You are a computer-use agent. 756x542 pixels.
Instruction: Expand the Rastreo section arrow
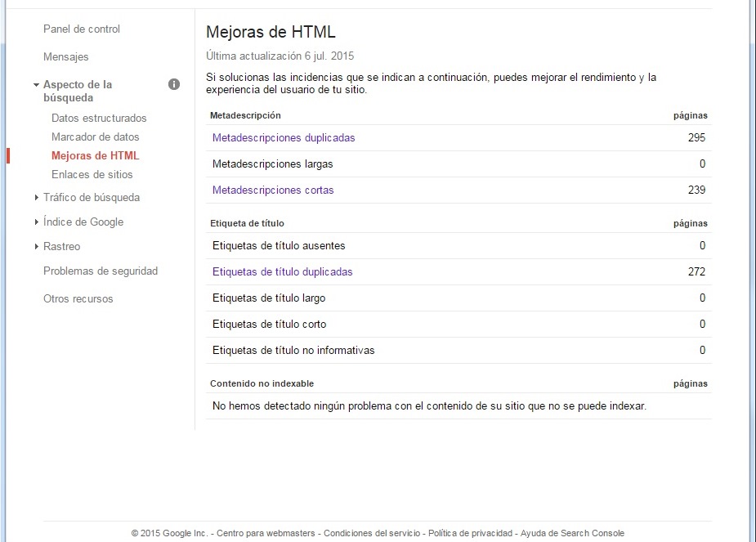coord(36,246)
